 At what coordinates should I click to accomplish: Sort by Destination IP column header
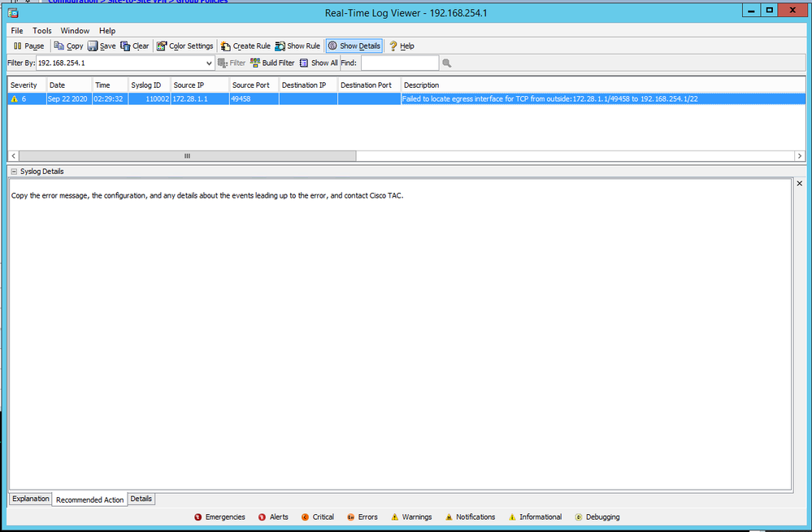[x=308, y=85]
